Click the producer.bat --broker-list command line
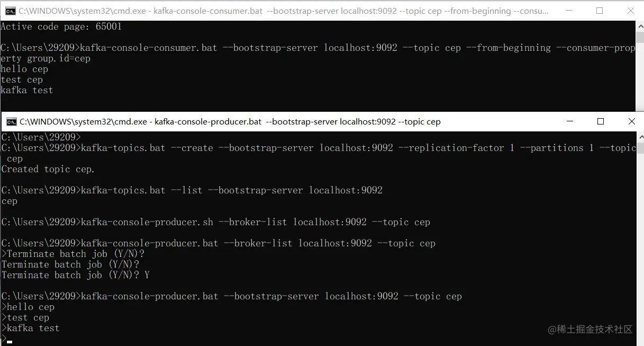The width and height of the screenshot is (644, 346). coord(219,243)
